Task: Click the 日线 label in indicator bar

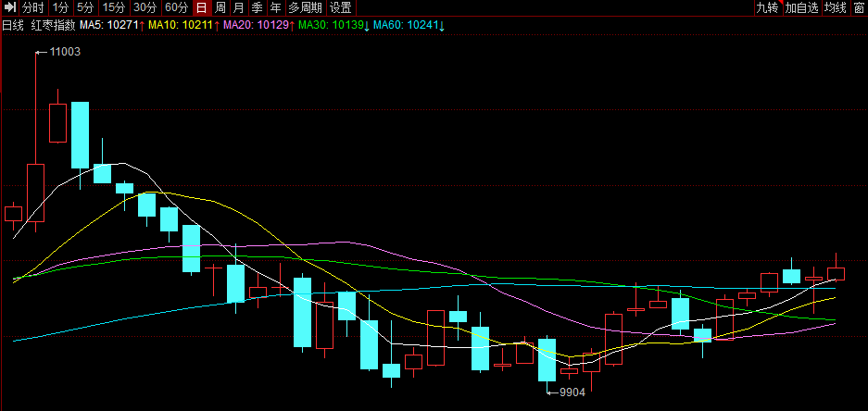Action: (x=13, y=25)
